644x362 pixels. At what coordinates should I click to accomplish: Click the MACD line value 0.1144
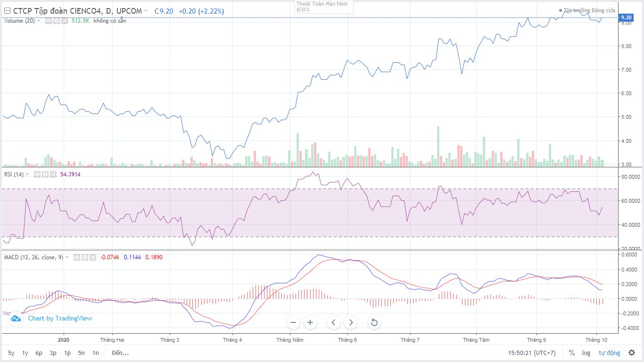pyautogui.click(x=132, y=257)
